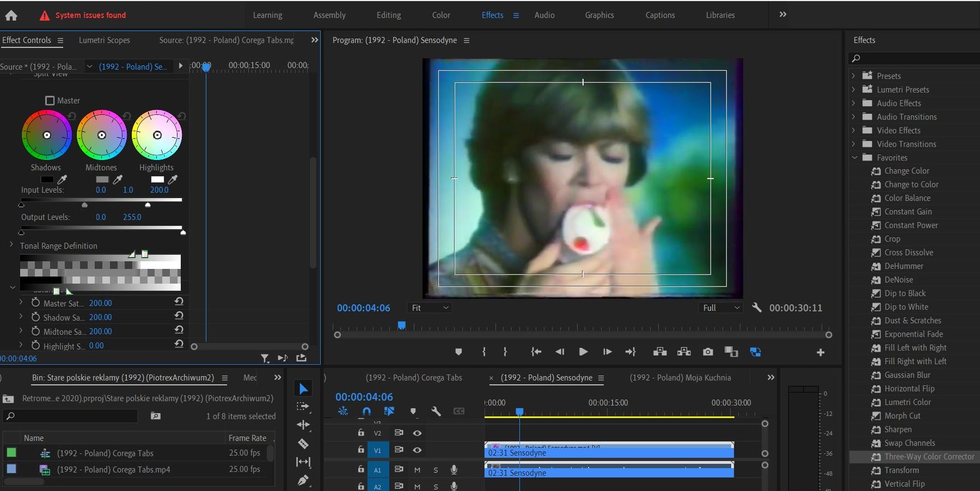Open the Full playback resolution dropdown
Screen dimensions: 980x491
(x=721, y=308)
